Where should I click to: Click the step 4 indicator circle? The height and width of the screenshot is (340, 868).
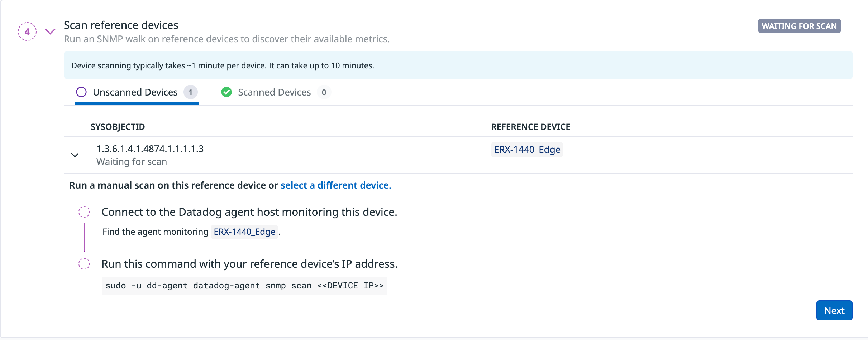point(27,31)
